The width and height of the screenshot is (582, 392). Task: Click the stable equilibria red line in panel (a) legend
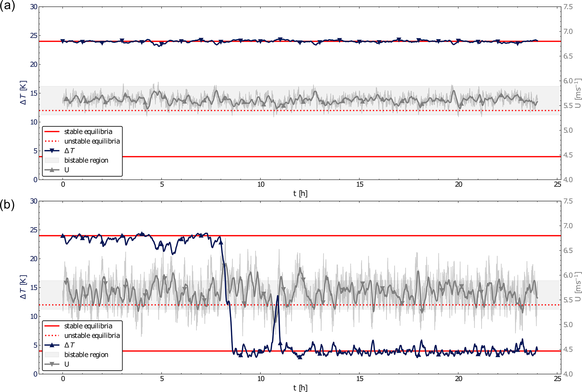click(52, 132)
